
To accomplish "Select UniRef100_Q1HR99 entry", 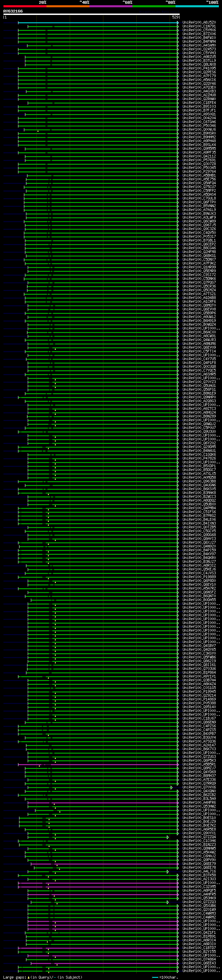I will pos(199,267).
